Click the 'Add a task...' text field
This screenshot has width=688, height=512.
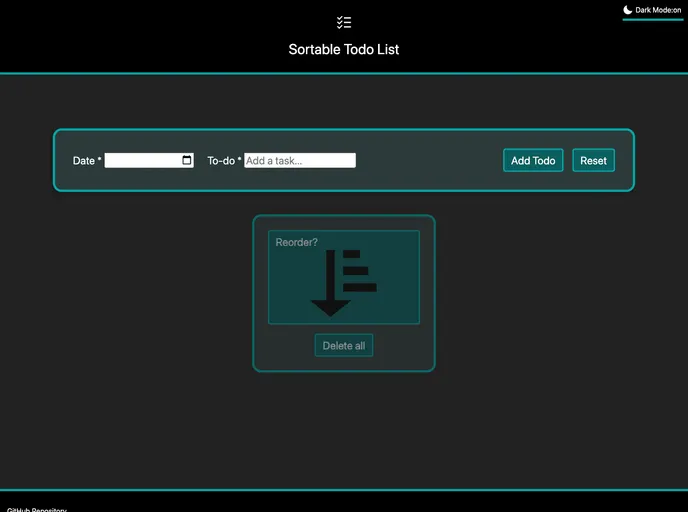300,160
